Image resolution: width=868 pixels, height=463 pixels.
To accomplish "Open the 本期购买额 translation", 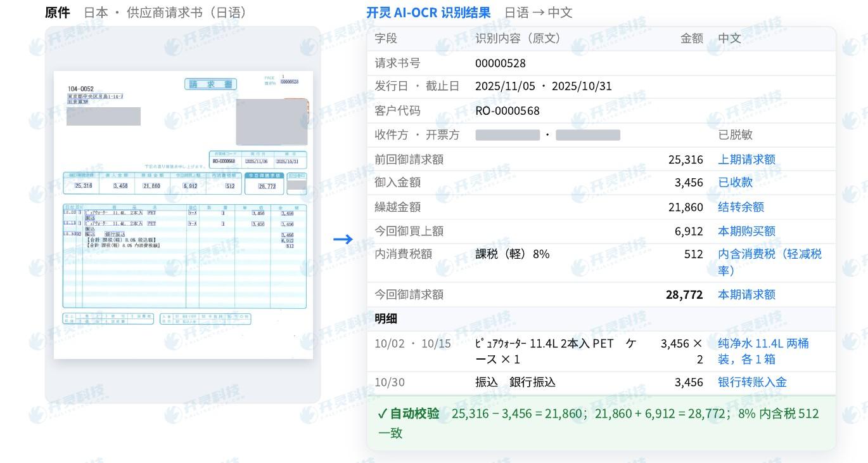I will (x=746, y=231).
